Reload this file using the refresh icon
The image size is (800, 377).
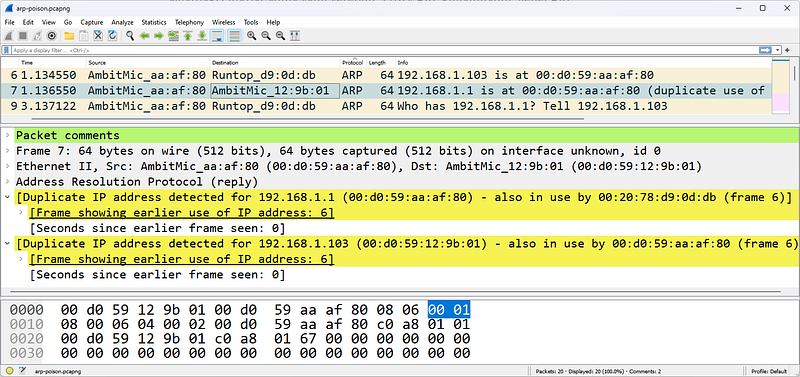[x=112, y=36]
